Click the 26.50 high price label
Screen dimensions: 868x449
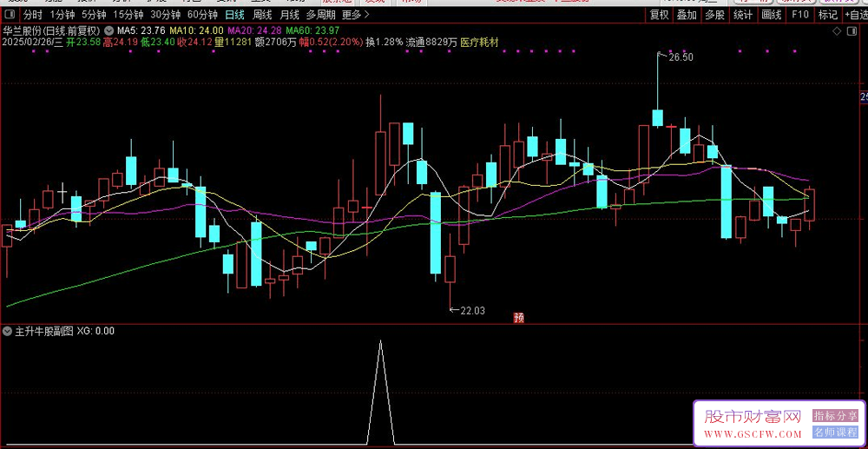tap(681, 57)
